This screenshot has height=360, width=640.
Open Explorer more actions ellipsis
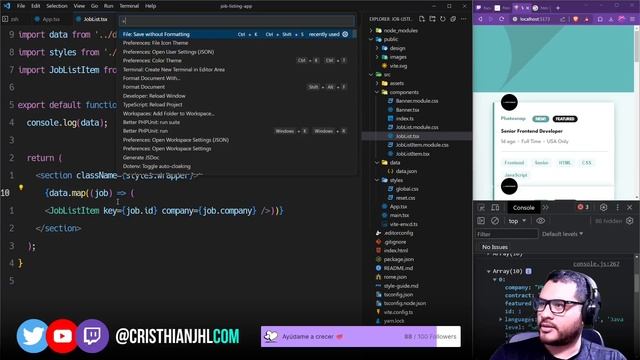pos(464,19)
